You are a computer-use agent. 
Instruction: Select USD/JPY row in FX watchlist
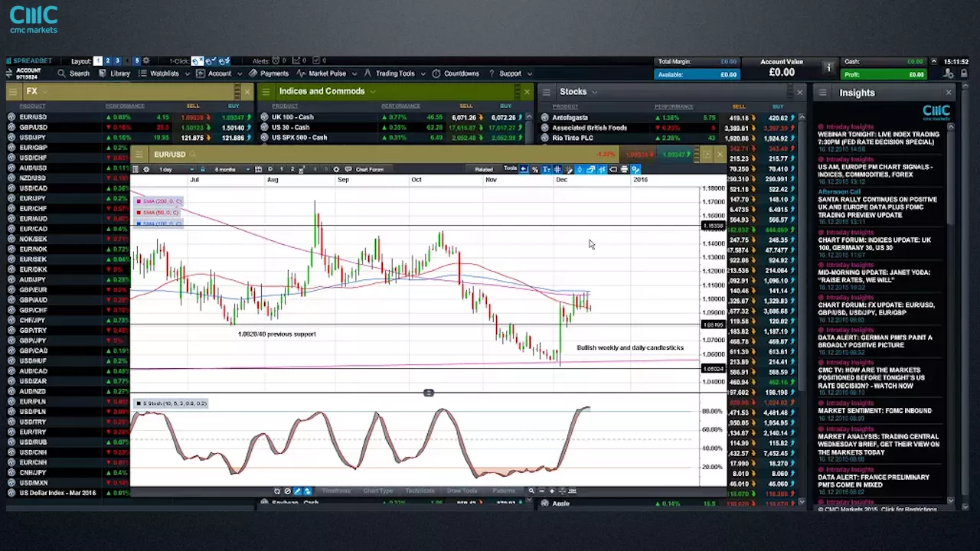click(129, 138)
